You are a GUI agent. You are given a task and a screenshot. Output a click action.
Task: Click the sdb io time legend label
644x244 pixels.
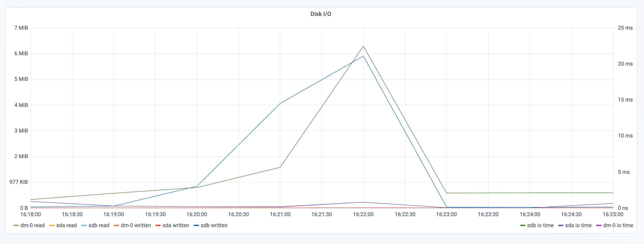(540, 226)
